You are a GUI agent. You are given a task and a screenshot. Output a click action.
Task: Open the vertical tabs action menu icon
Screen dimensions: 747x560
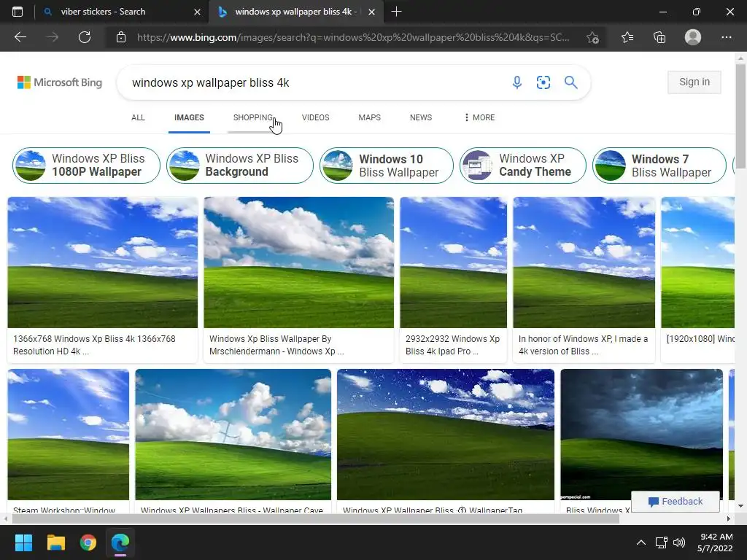[18, 12]
